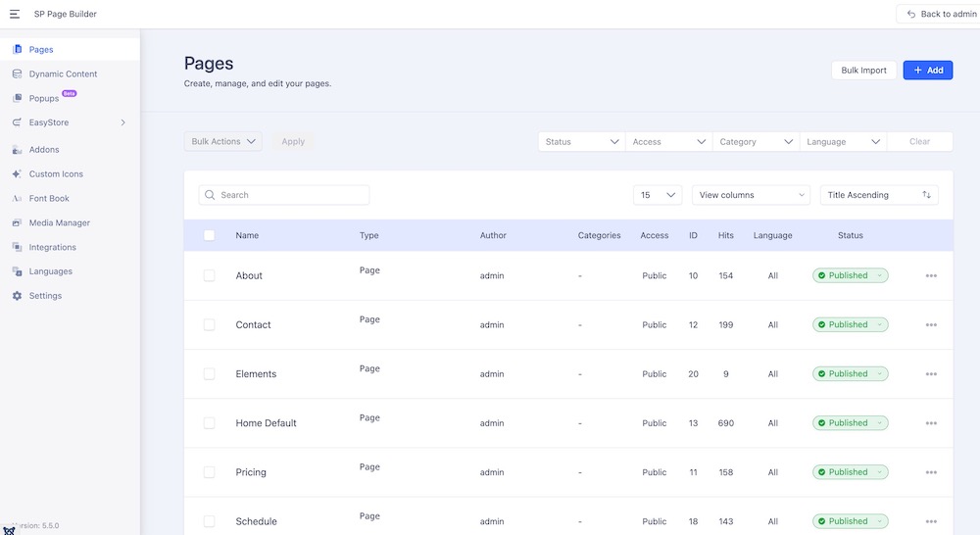Open the Font Book menu item
This screenshot has width=980, height=535.
pyautogui.click(x=49, y=198)
